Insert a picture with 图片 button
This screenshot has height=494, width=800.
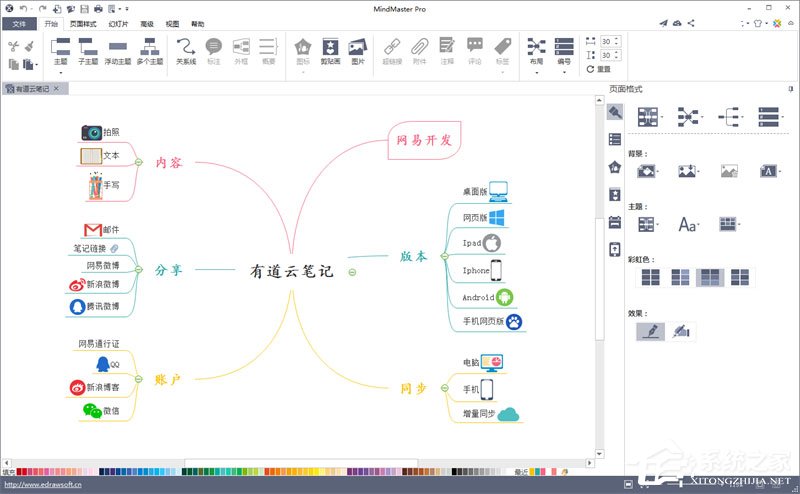[357, 51]
